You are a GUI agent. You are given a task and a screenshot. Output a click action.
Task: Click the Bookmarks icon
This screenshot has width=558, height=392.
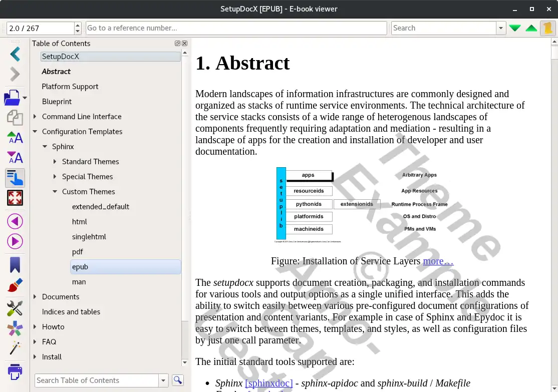pos(15,265)
